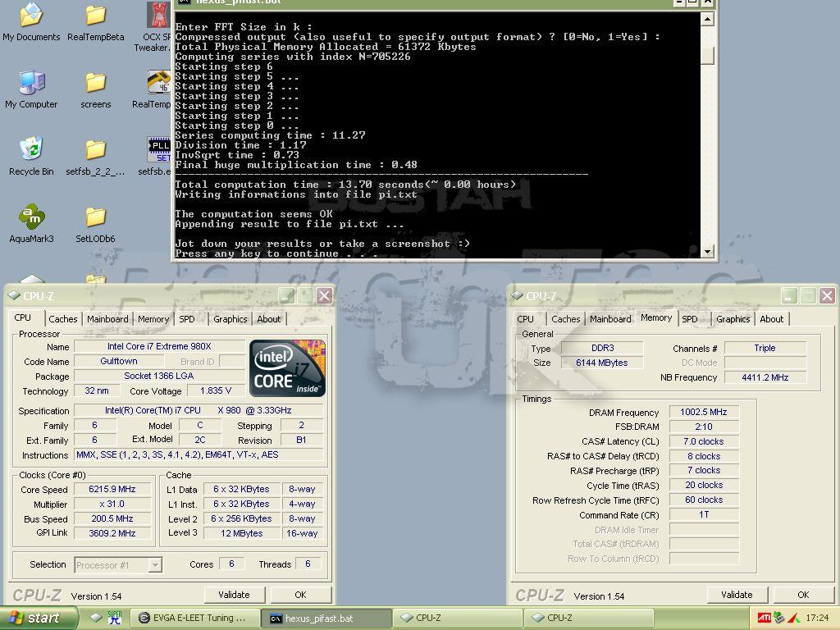Click the Multiplier x 31.0 value
This screenshot has width=840, height=630.
point(112,504)
